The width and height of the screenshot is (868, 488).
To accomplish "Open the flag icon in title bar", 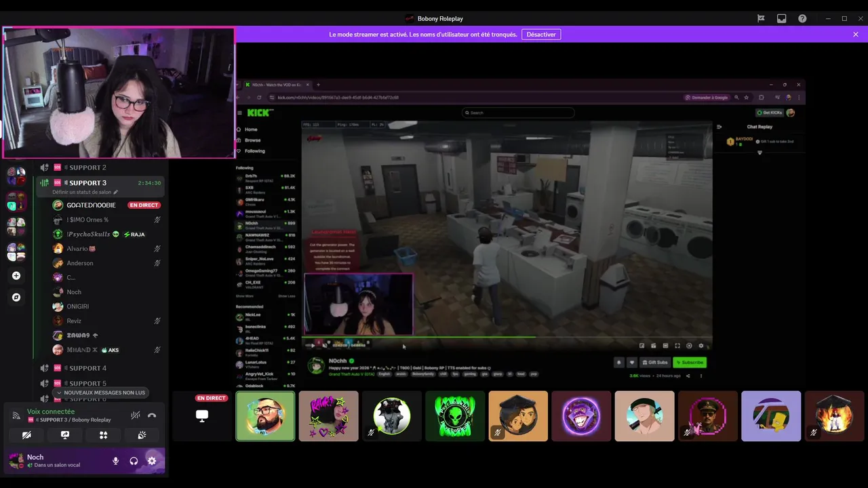I will click(761, 19).
